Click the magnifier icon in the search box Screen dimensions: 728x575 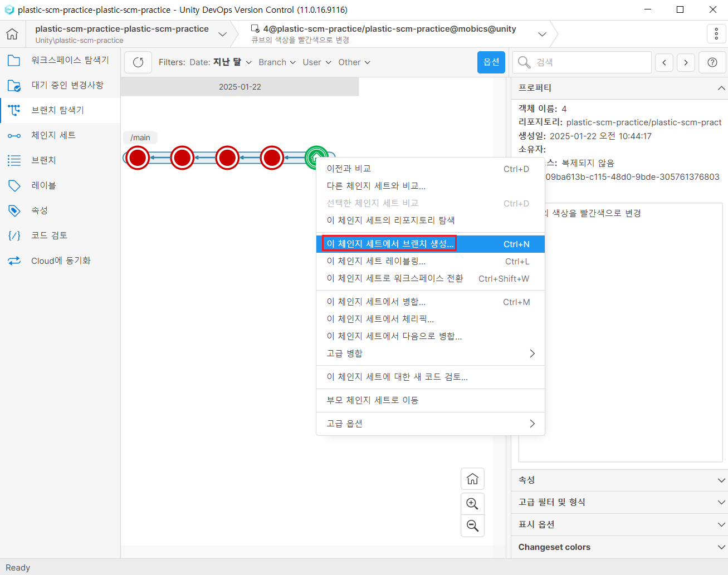(524, 62)
